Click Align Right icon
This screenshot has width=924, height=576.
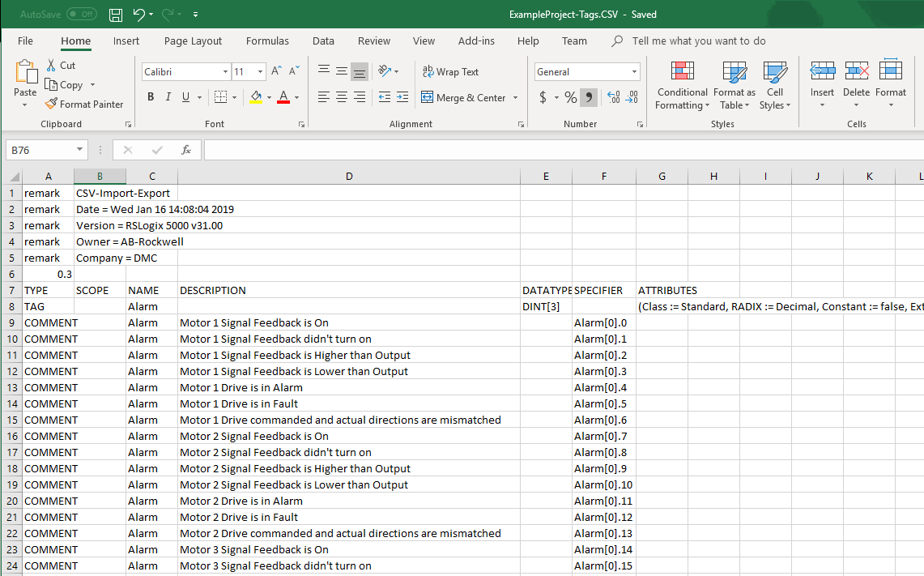pos(360,96)
